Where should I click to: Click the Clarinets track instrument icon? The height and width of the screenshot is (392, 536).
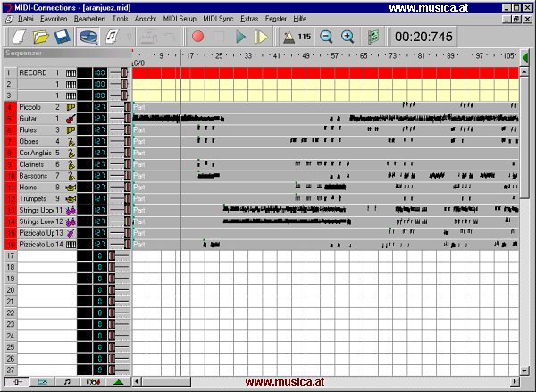pos(71,164)
